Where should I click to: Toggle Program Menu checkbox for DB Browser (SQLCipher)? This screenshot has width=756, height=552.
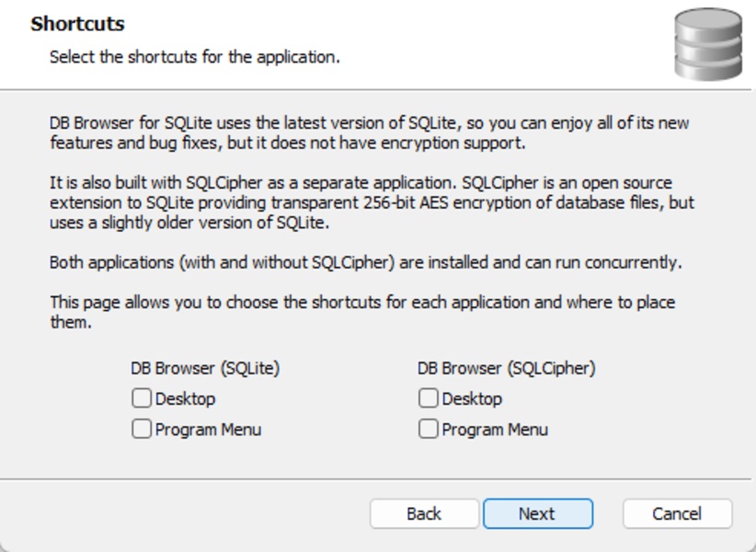[x=429, y=429]
